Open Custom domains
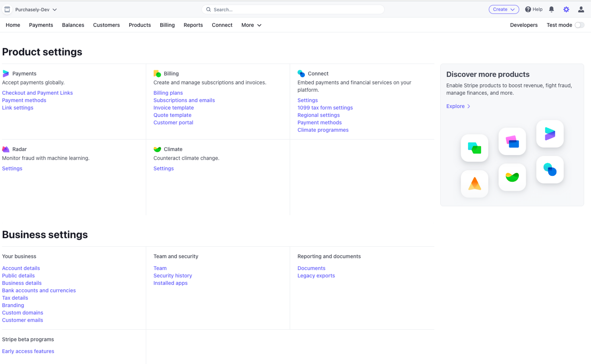The width and height of the screenshot is (591, 364). click(x=22, y=312)
